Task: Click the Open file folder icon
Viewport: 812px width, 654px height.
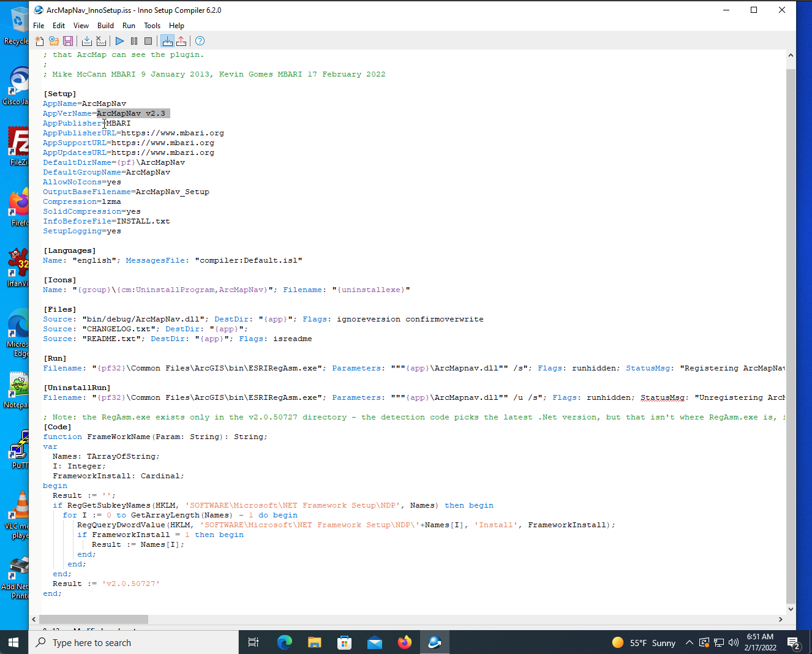Action: pyautogui.click(x=54, y=41)
